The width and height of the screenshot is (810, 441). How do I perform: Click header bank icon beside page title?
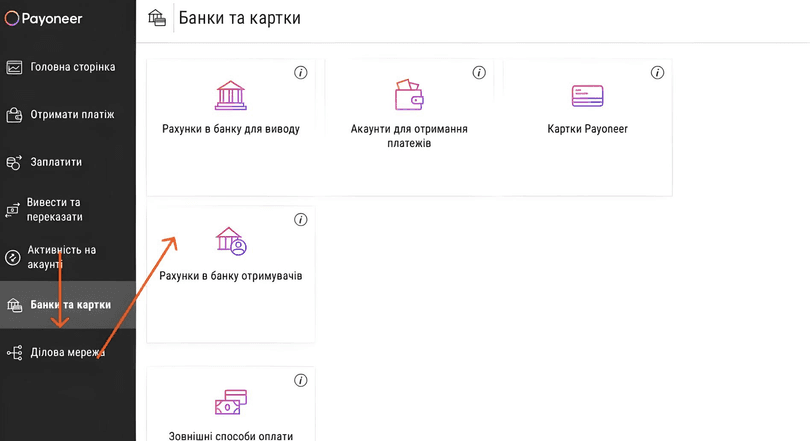point(157,18)
